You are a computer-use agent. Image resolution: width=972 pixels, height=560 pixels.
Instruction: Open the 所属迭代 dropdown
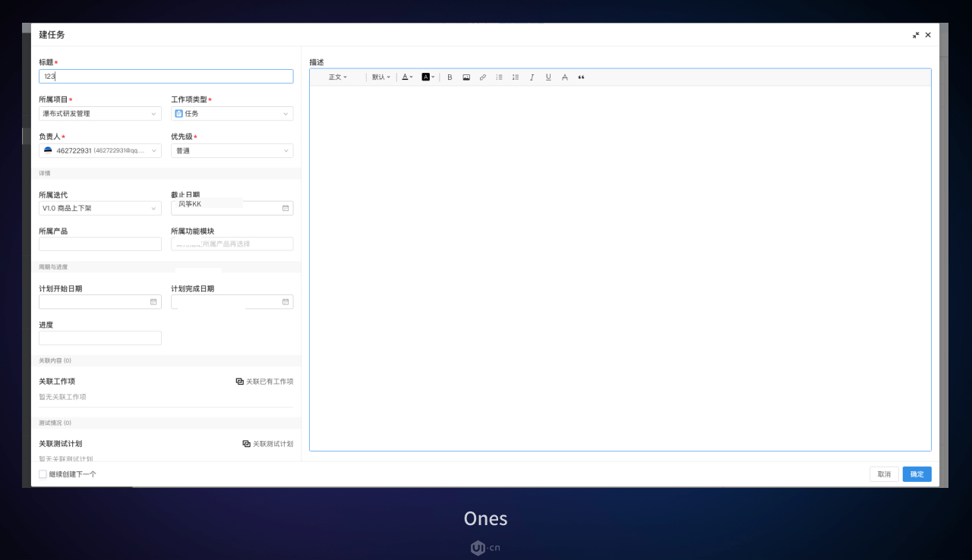pyautogui.click(x=100, y=208)
